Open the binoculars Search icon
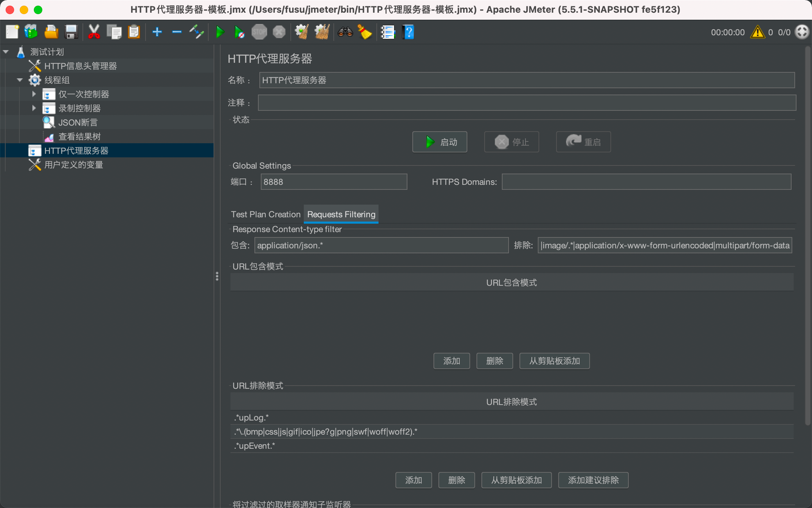This screenshot has height=508, width=812. pos(345,32)
